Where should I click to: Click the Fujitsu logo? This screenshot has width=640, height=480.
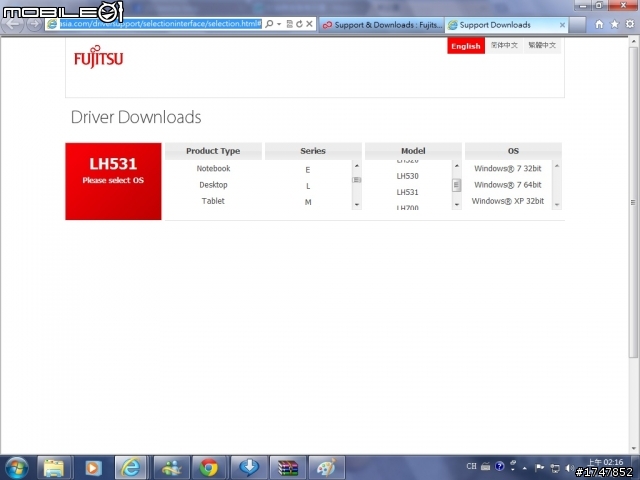[x=98, y=57]
